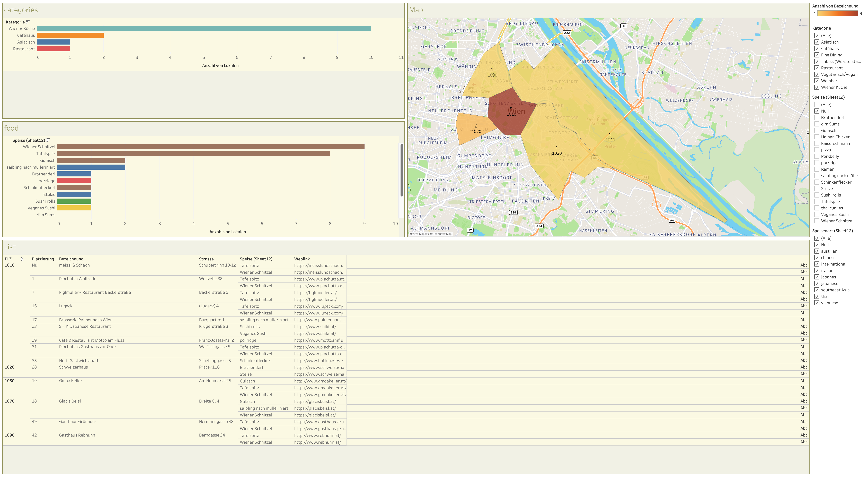Click the Weblink column header in List
The height and width of the screenshot is (478, 868).
point(302,259)
